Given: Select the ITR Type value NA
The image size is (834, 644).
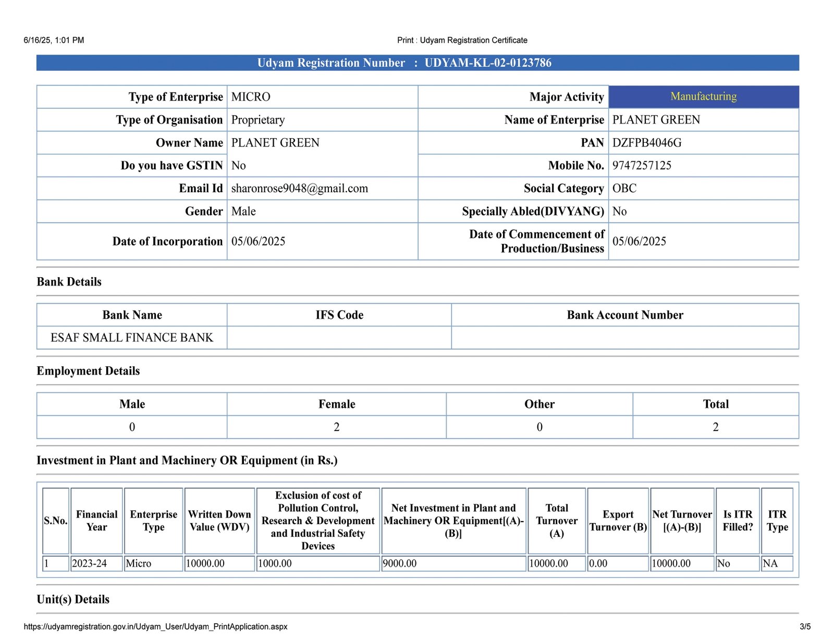Looking at the screenshot, I should click(x=770, y=563).
